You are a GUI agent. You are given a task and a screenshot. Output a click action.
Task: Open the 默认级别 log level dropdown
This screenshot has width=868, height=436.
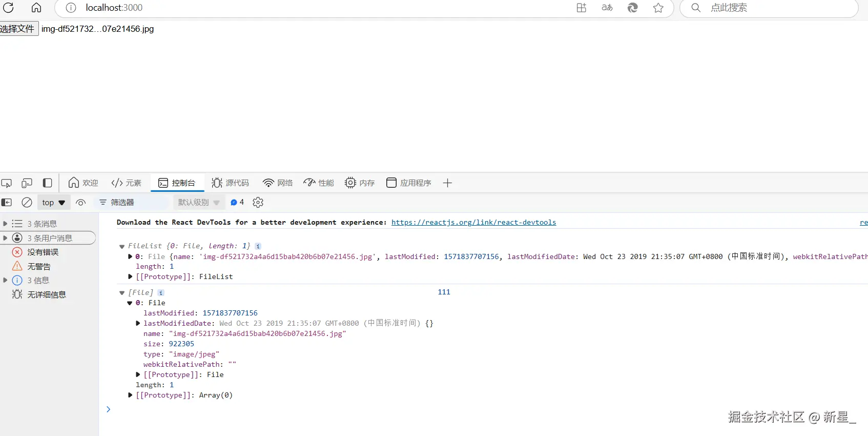(199, 203)
